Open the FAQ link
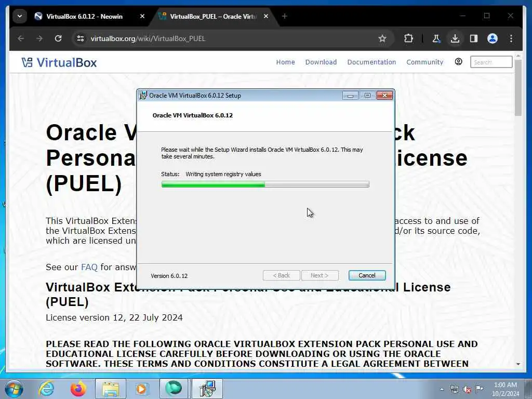Image resolution: width=532 pixels, height=399 pixels. coord(89,268)
